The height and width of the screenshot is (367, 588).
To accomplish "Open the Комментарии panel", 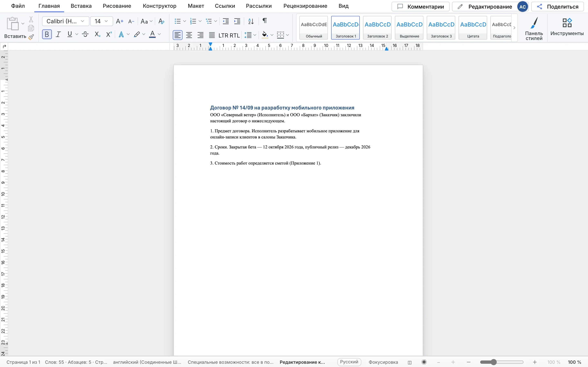I will coord(420,7).
